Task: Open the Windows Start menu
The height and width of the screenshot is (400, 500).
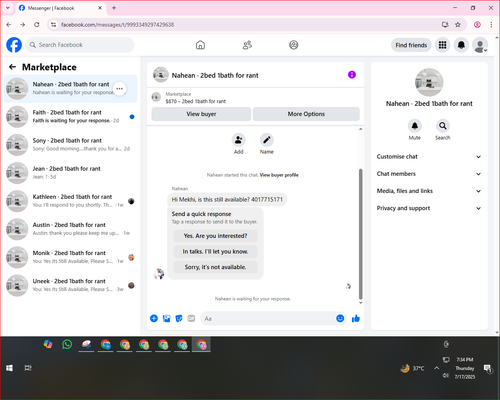Action: (x=9, y=368)
